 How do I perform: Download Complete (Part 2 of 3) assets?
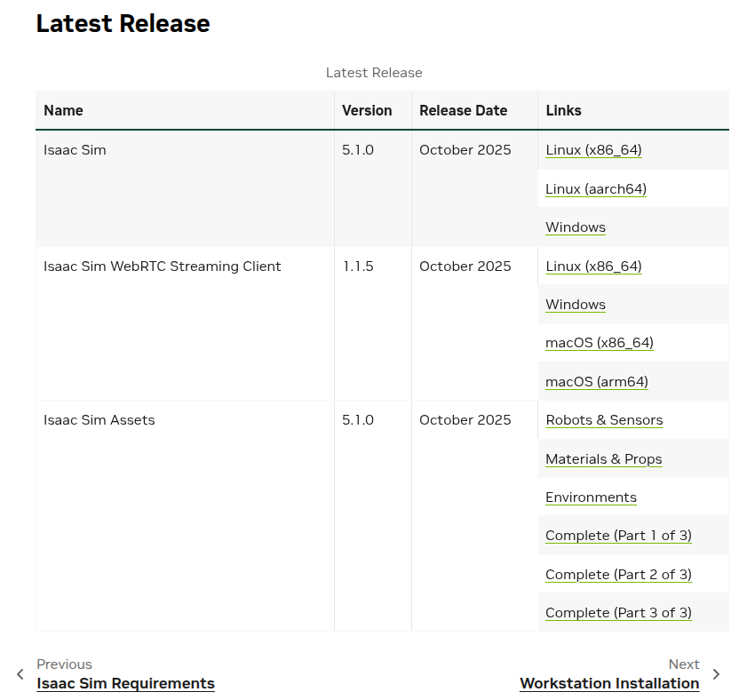click(x=618, y=575)
